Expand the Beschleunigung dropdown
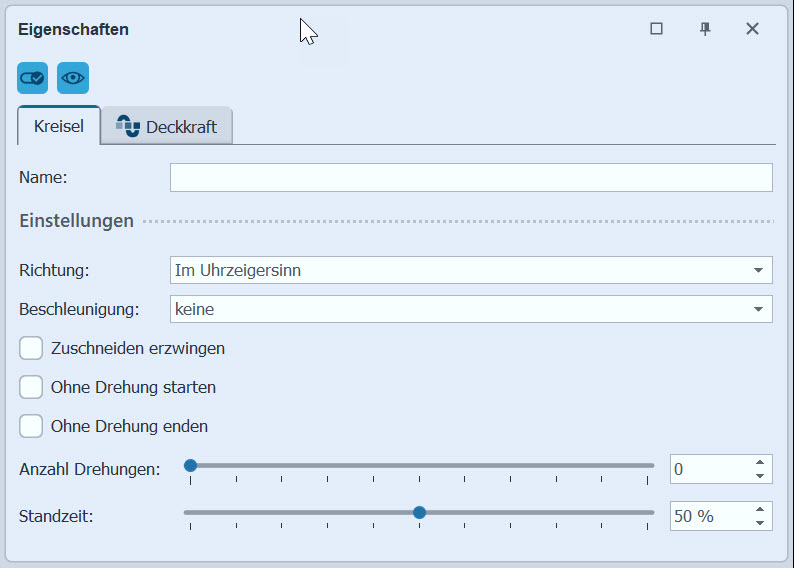 tap(470, 310)
